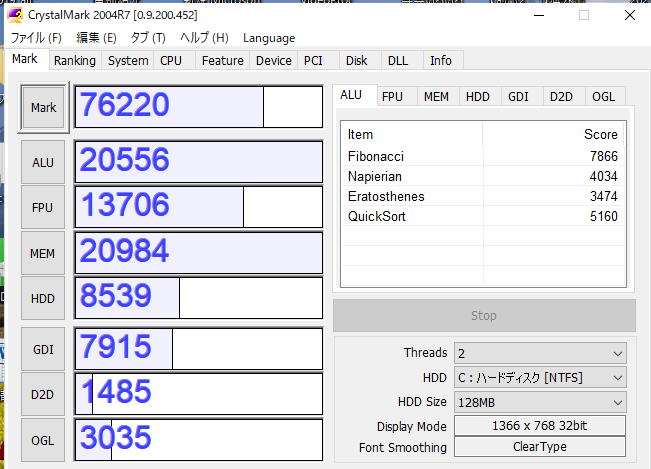Run the OGL benchmark button

pos(43,440)
